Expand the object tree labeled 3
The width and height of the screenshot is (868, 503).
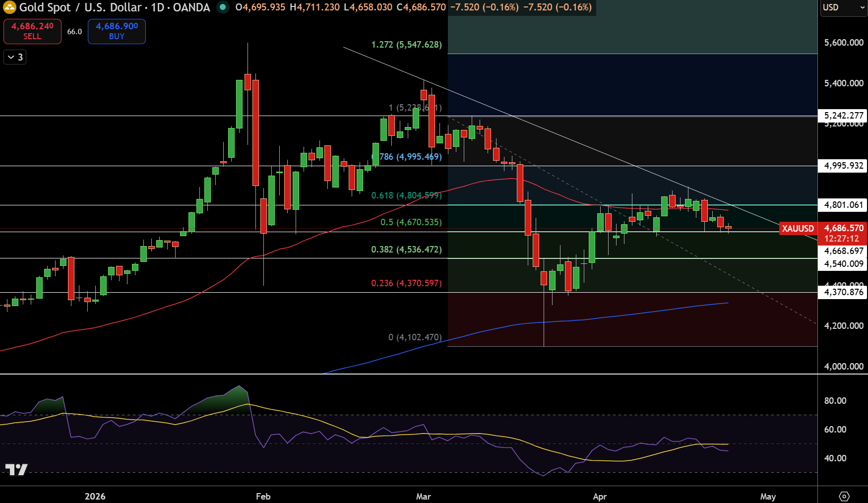tap(14, 57)
